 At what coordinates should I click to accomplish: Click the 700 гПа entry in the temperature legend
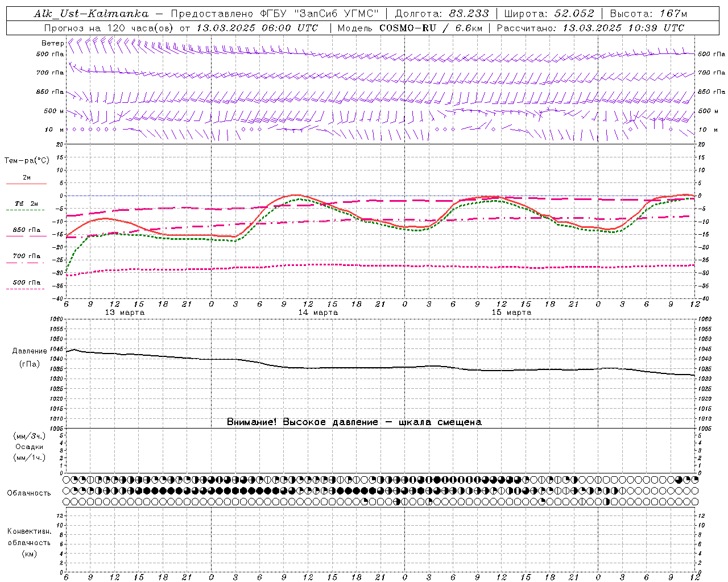[27, 256]
